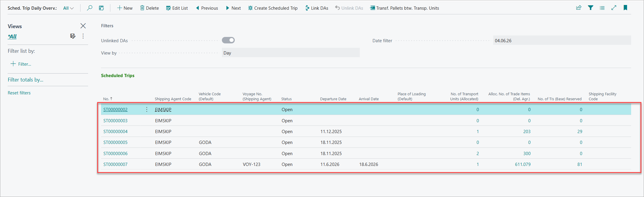The width and height of the screenshot is (644, 197).
Task: Open more options dots beside All view
Action: 83,36
